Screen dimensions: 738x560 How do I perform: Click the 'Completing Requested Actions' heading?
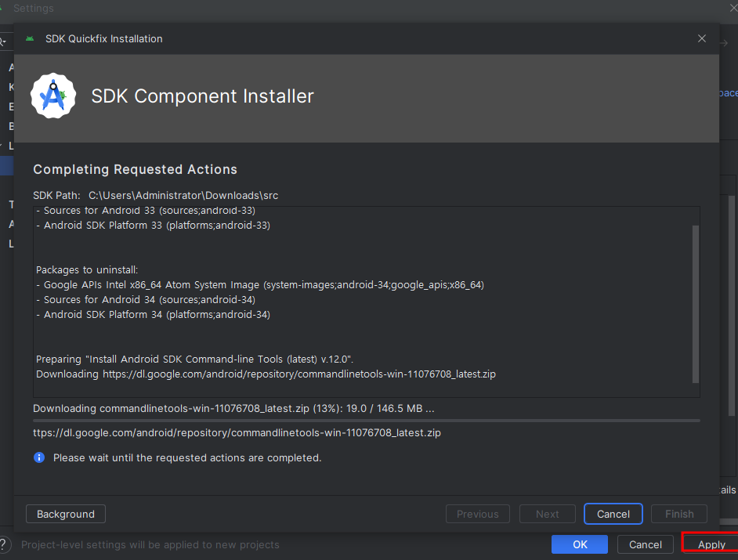pos(135,169)
